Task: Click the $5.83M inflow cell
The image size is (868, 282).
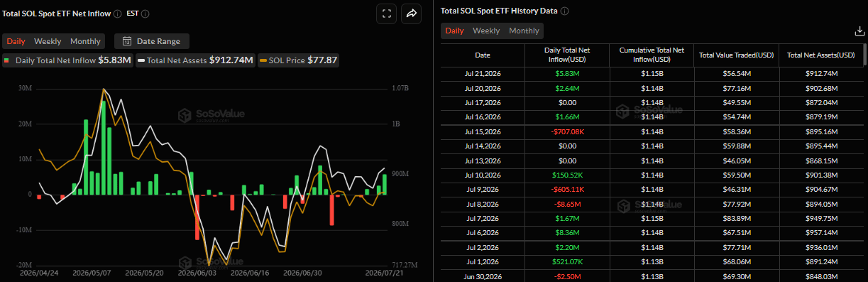Action: coord(566,74)
